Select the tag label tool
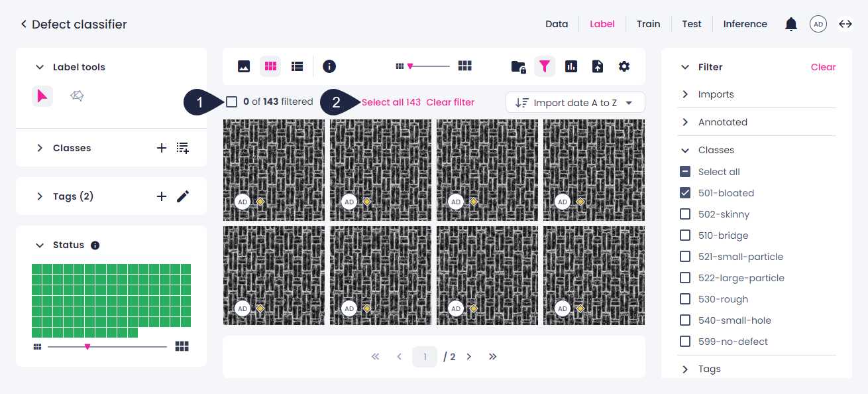Screen dimensions: 868x394 77,96
